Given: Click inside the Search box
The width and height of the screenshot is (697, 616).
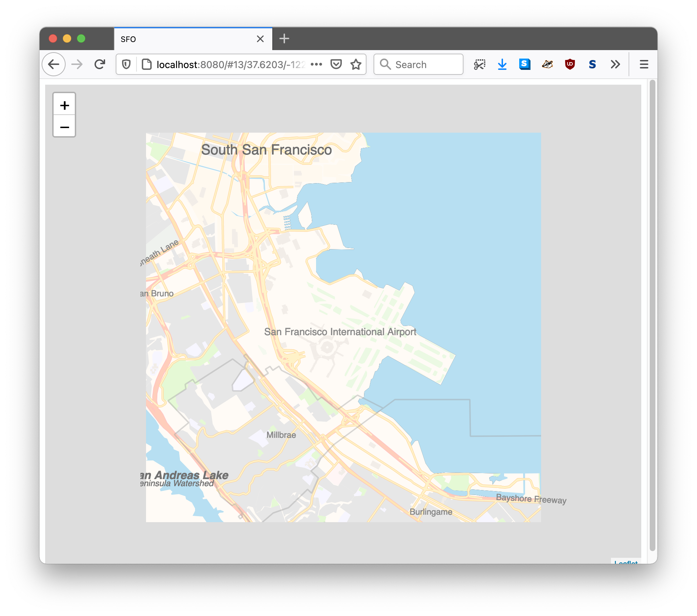Looking at the screenshot, I should pyautogui.click(x=423, y=65).
